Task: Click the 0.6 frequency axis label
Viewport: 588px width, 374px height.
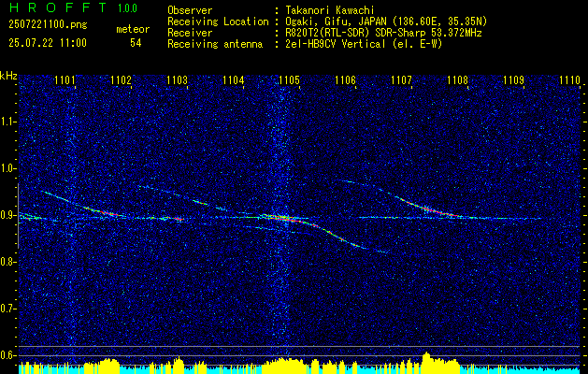Action: pyautogui.click(x=8, y=355)
